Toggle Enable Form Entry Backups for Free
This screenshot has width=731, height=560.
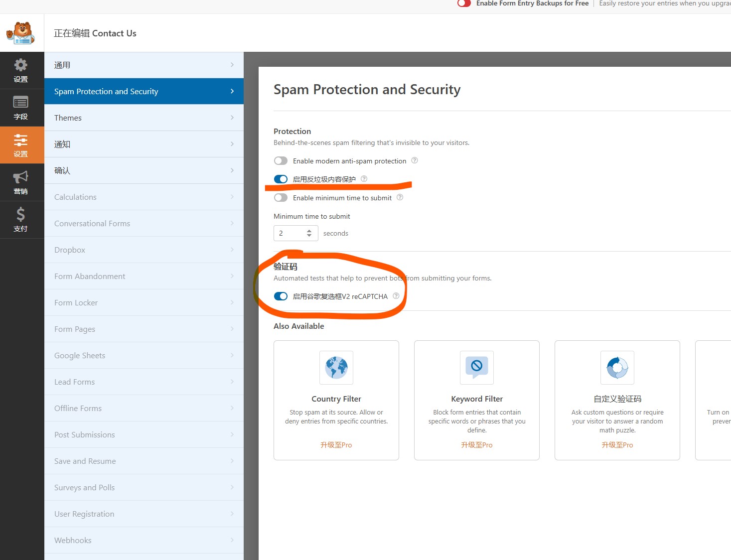[464, 3]
